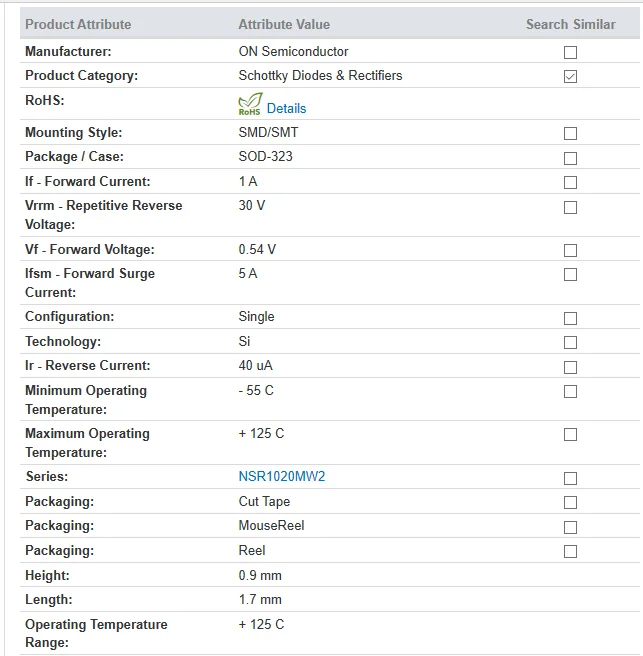Viewport: 643px width, 656px height.
Task: Check the Series NSR1020MW2 checkbox
Action: click(x=570, y=478)
